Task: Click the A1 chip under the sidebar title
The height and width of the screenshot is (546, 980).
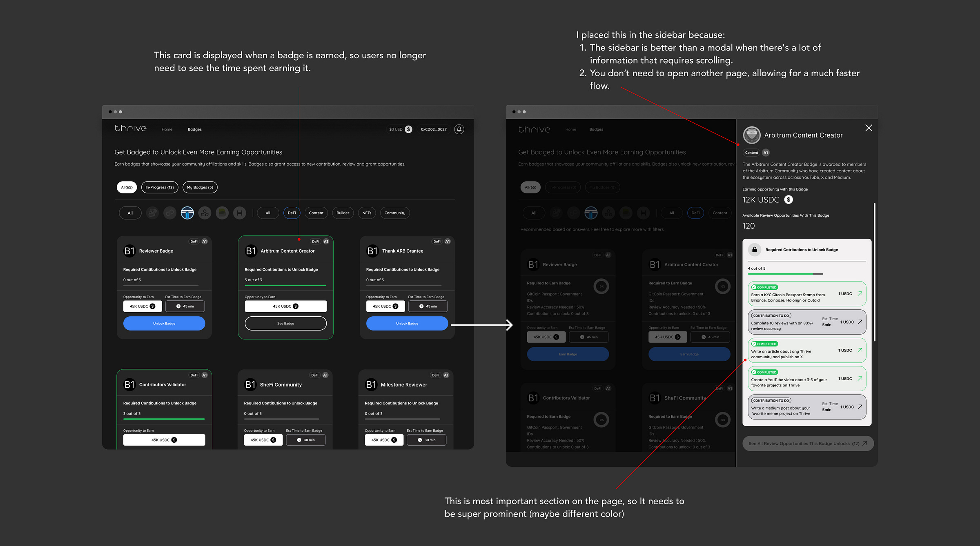Action: click(x=766, y=153)
